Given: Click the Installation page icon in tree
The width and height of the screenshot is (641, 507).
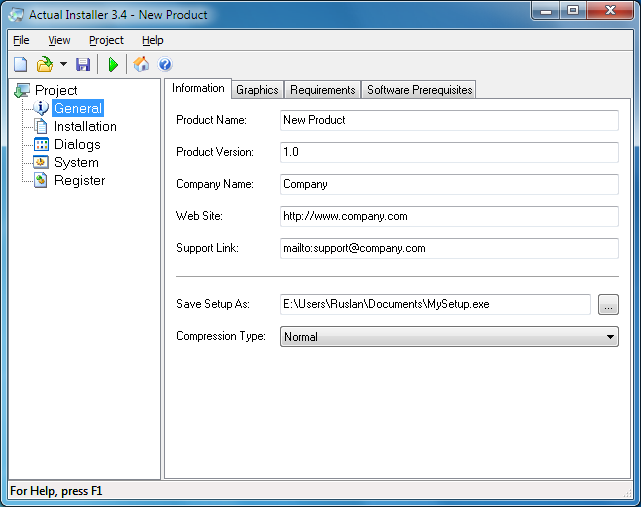Looking at the screenshot, I should [41, 126].
